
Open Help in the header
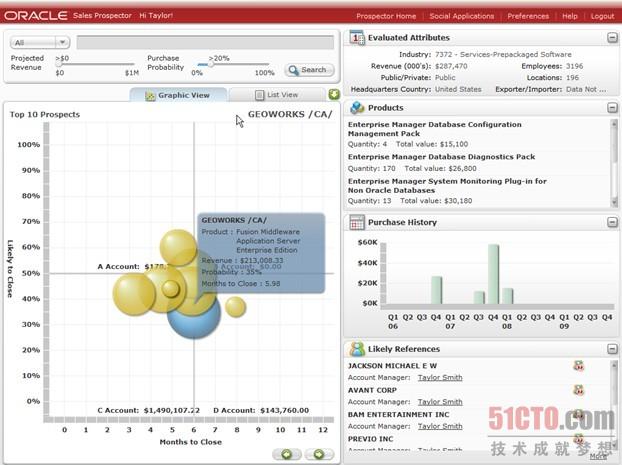[x=570, y=16]
